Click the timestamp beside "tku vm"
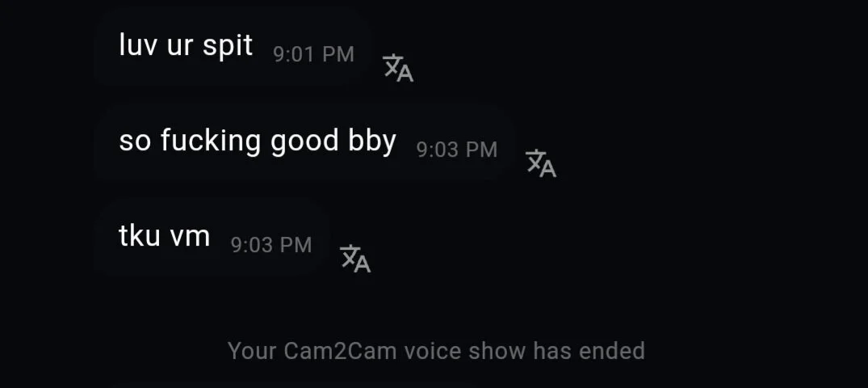 tap(271, 245)
